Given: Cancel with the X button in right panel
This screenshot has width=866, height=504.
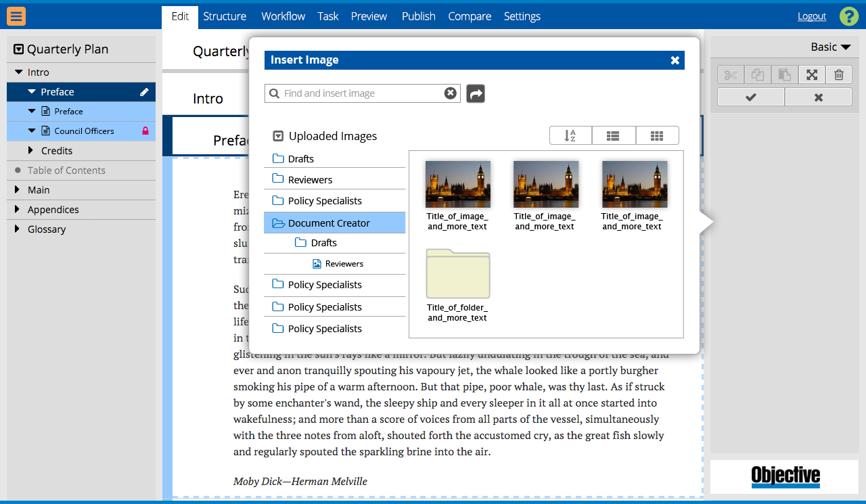Looking at the screenshot, I should [x=819, y=97].
